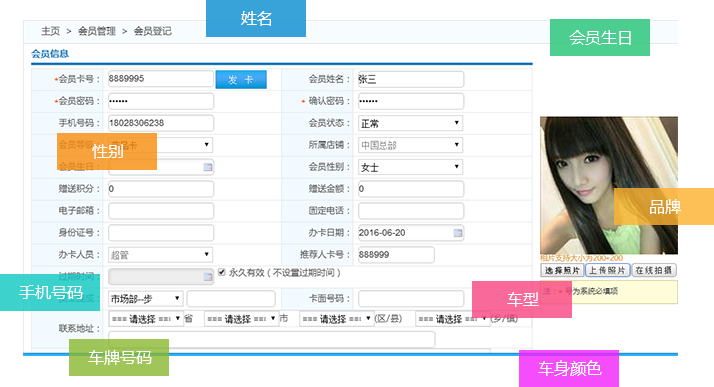The height and width of the screenshot is (387, 714).
Task: Toggle the 永久有效 checkbox
Action: tap(222, 272)
